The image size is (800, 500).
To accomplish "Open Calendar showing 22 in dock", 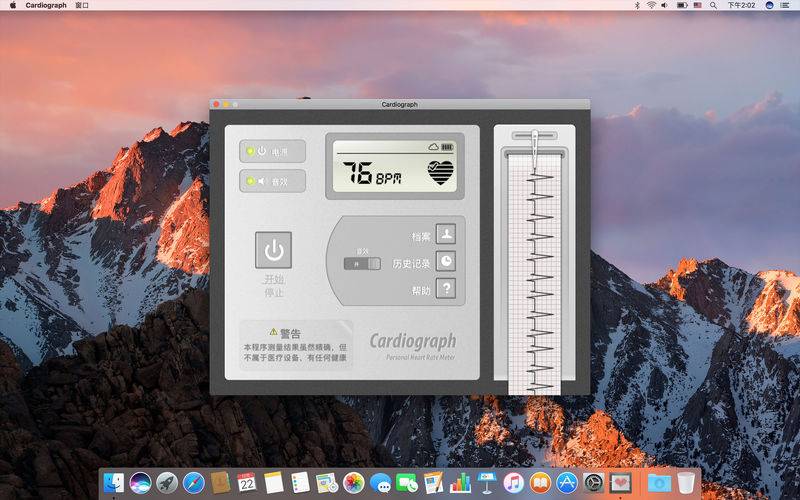I will click(x=247, y=482).
